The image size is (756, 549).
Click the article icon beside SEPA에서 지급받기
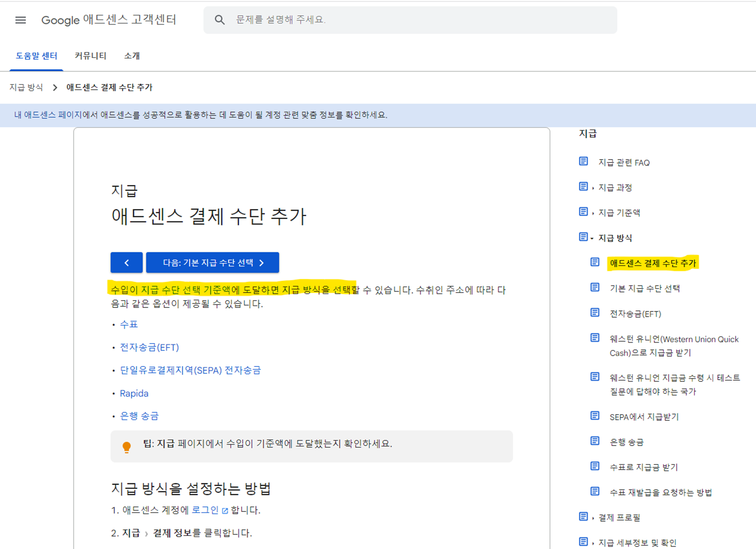coord(595,415)
